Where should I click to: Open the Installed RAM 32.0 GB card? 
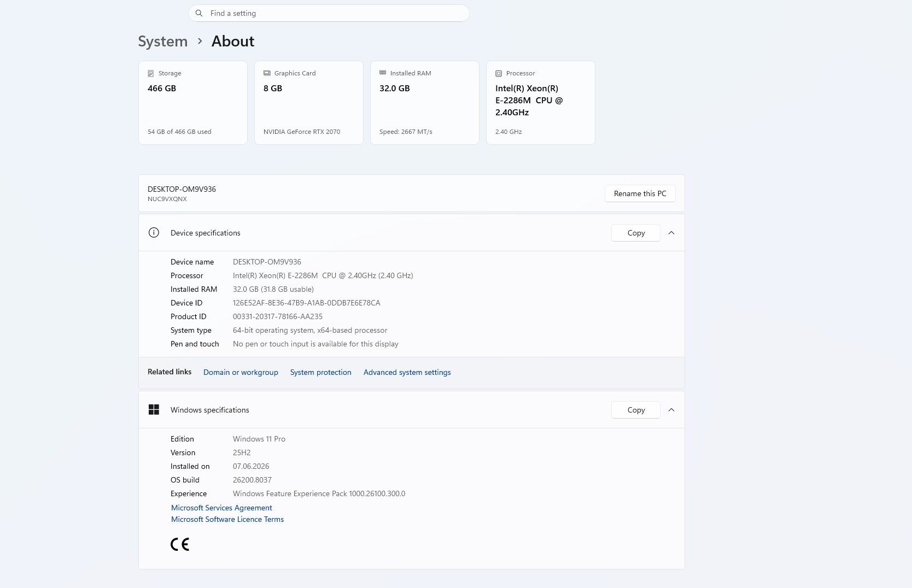[x=425, y=103]
